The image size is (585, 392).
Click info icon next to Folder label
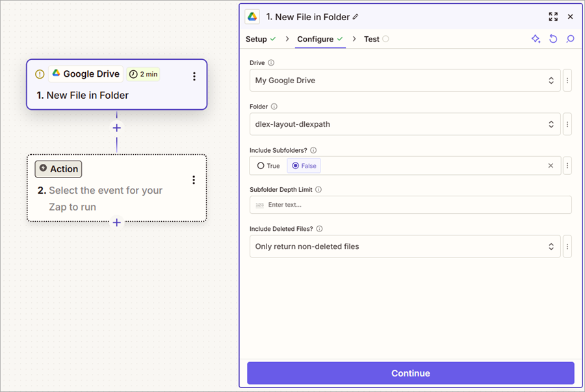(x=274, y=107)
